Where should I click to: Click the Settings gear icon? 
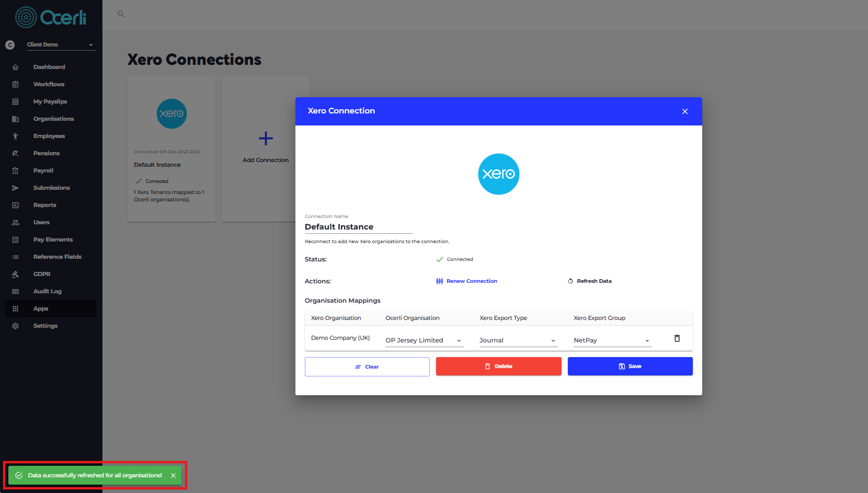click(15, 326)
